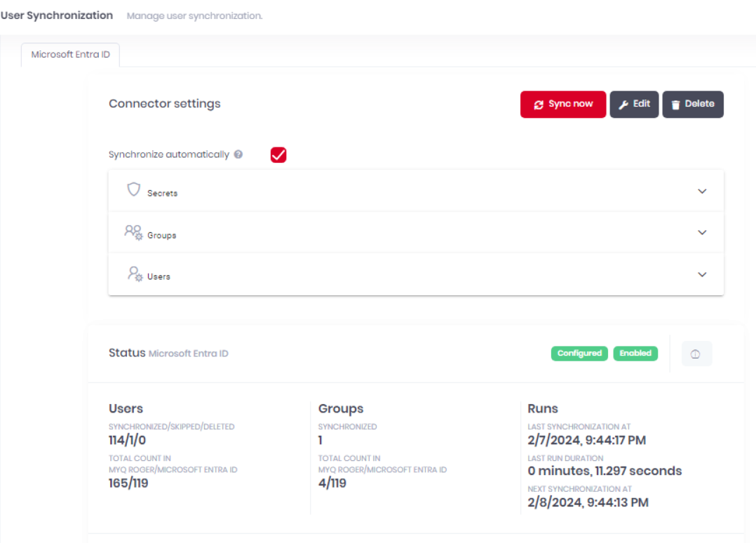
Task: Click the Runs section heading
Action: point(543,408)
